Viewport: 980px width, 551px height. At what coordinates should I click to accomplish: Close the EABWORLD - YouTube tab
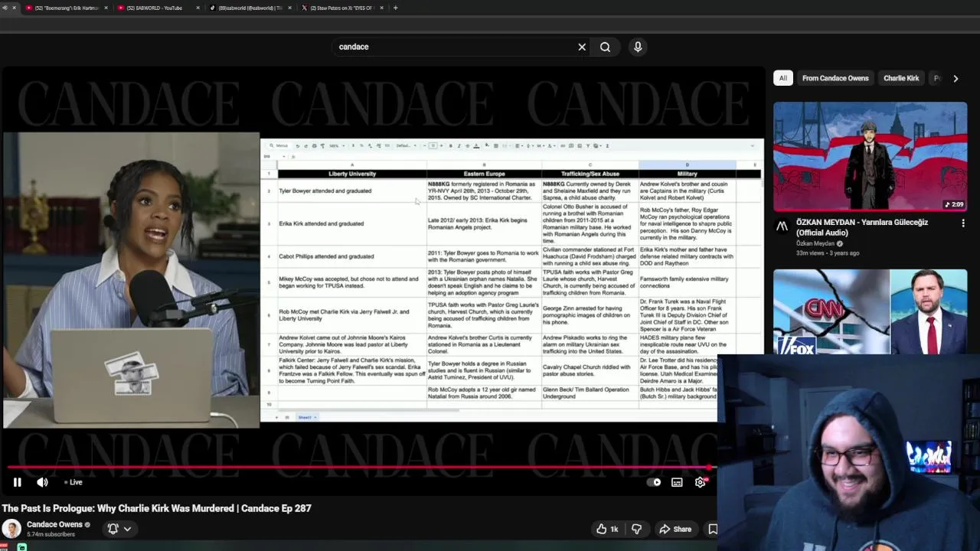pyautogui.click(x=198, y=8)
